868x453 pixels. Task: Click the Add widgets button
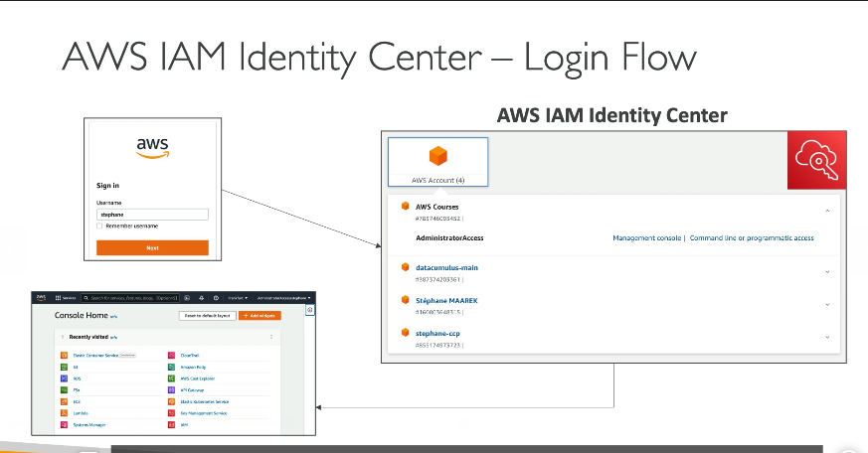[x=260, y=315]
